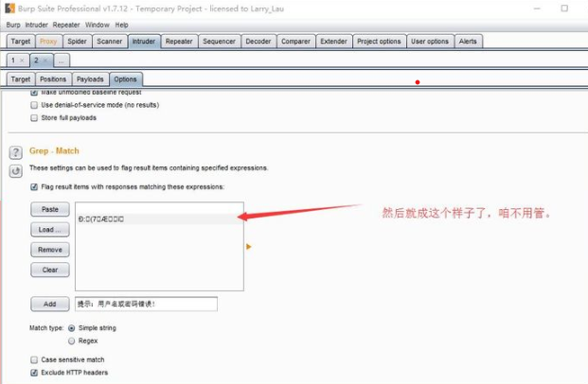Image resolution: width=588 pixels, height=384 pixels.
Task: Enable Case sensitive match
Action: click(34, 360)
